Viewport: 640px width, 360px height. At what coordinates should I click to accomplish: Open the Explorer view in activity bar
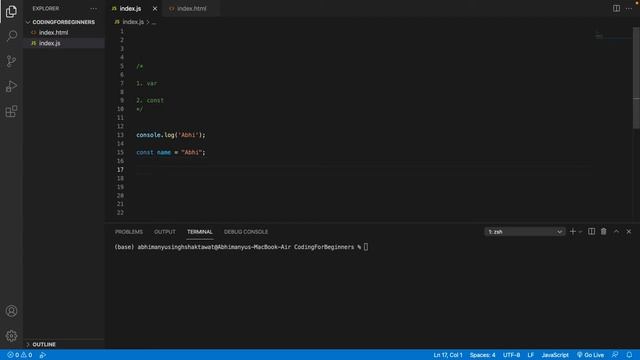pyautogui.click(x=11, y=11)
